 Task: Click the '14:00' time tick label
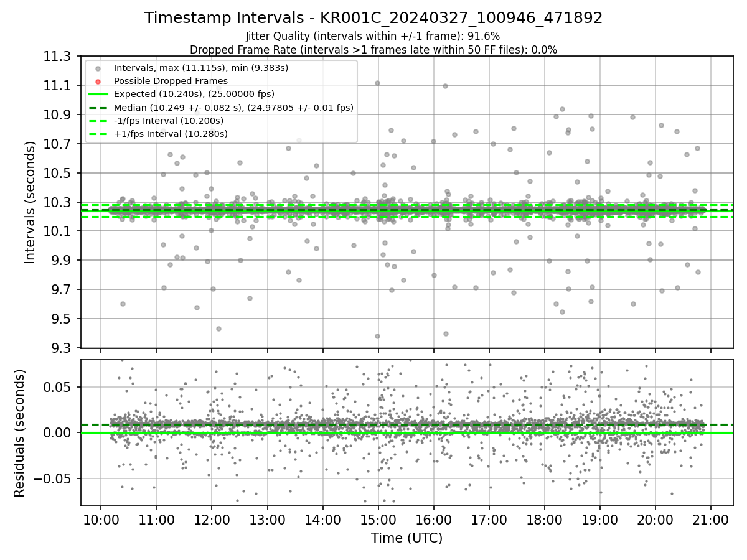coord(322,520)
